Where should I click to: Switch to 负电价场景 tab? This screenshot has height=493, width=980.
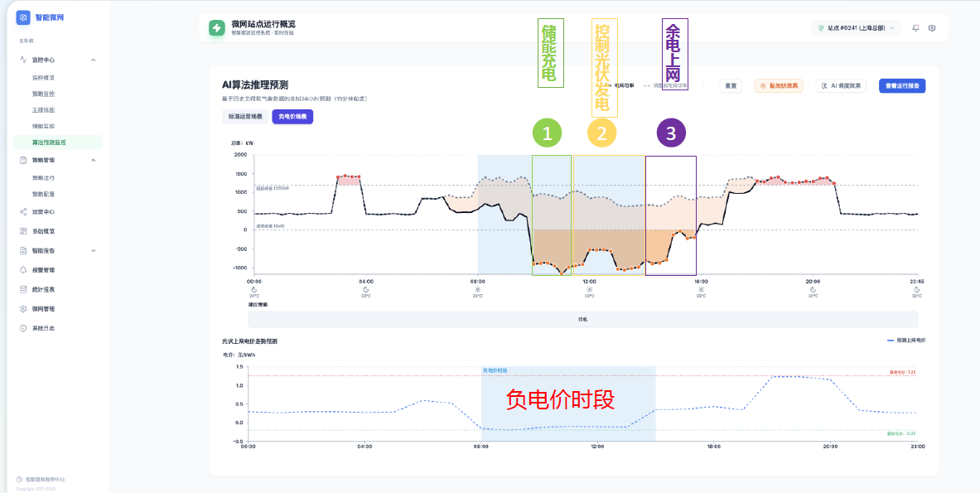click(x=292, y=117)
